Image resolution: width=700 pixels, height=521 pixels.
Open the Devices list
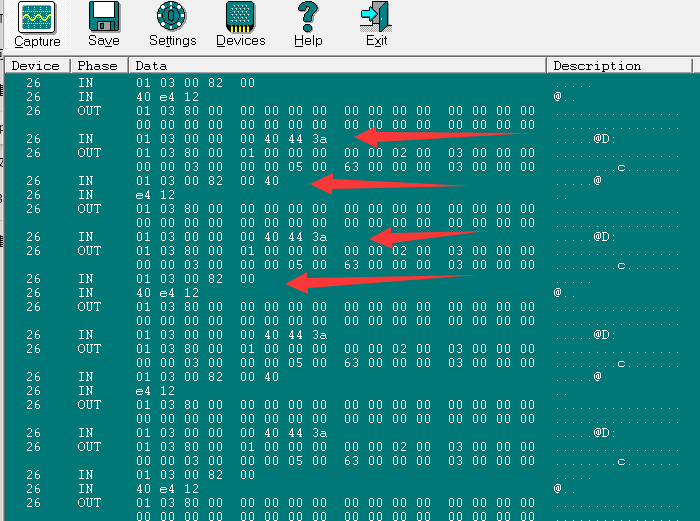pyautogui.click(x=240, y=25)
